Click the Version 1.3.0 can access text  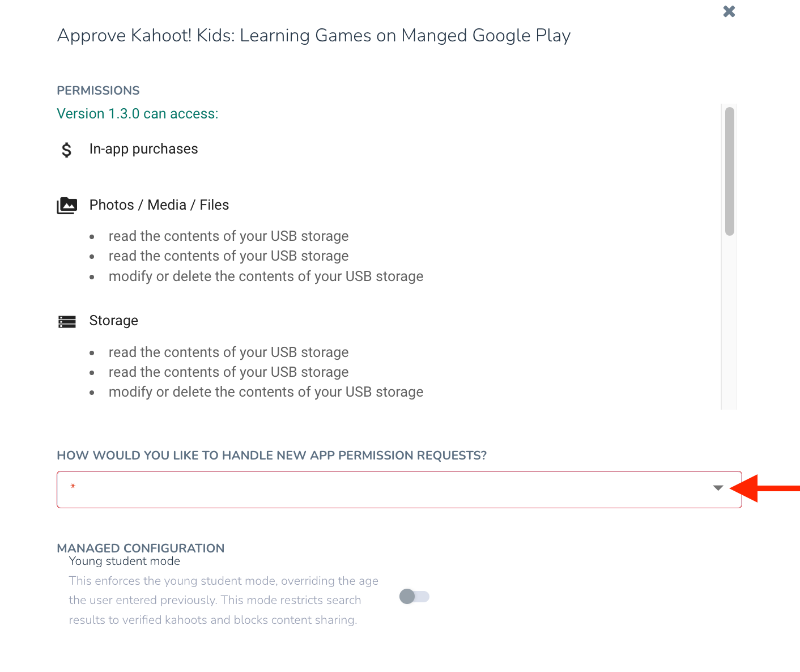tap(138, 114)
